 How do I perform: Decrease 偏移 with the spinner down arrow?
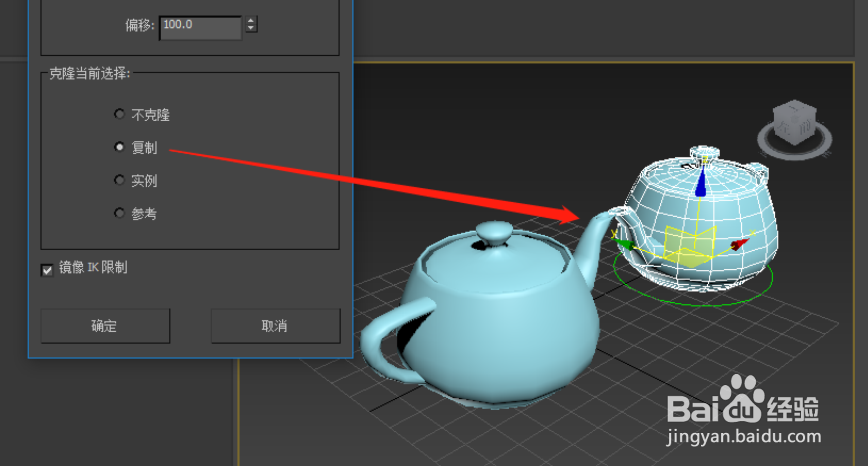click(x=251, y=28)
